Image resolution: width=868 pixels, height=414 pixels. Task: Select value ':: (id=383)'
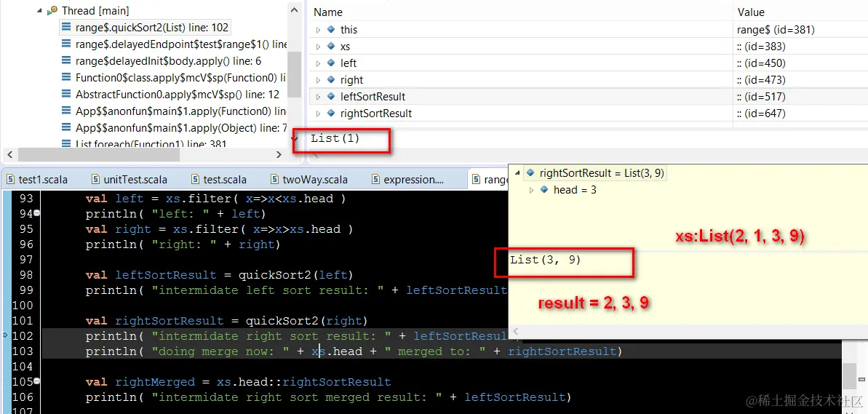761,47
